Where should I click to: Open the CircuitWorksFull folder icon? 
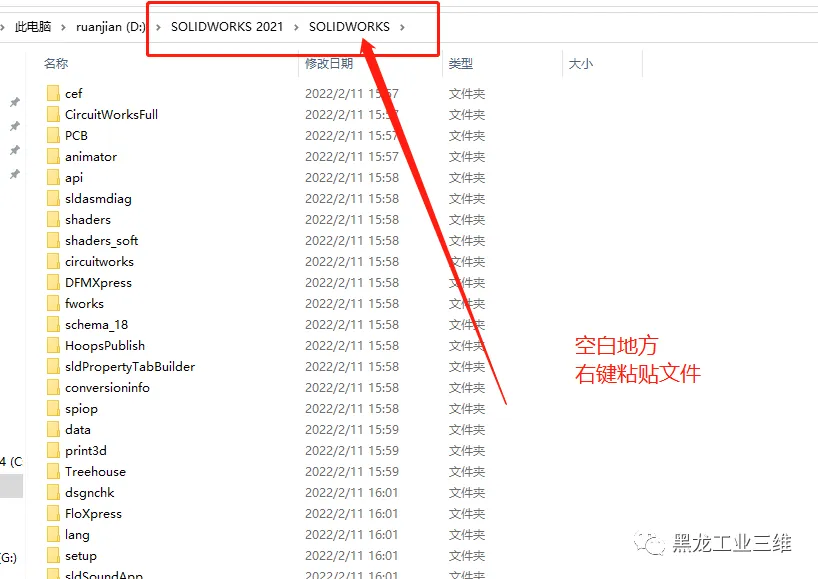coord(53,114)
